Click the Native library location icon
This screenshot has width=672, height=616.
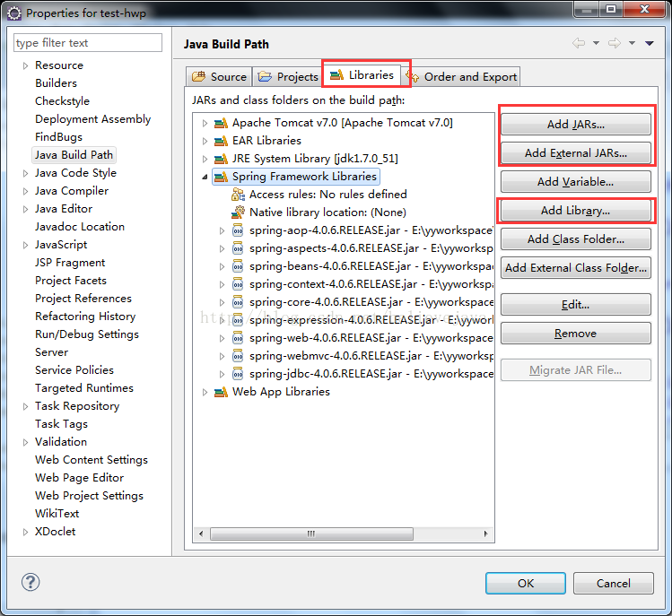pyautogui.click(x=238, y=212)
